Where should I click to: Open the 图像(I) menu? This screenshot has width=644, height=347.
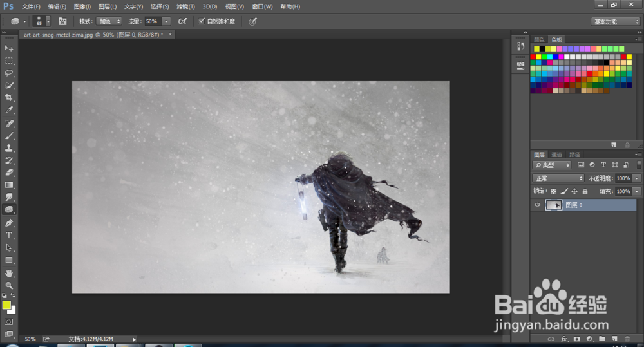(82, 6)
